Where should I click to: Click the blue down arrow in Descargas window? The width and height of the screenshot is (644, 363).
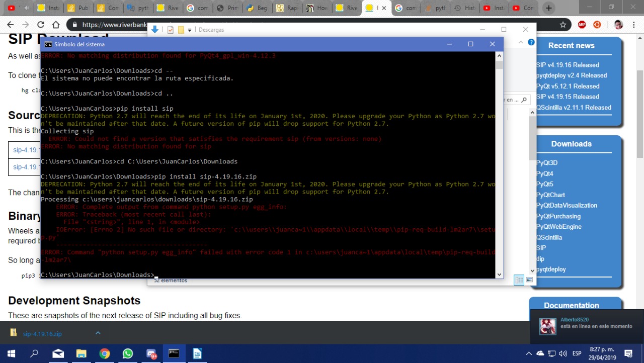(x=155, y=30)
